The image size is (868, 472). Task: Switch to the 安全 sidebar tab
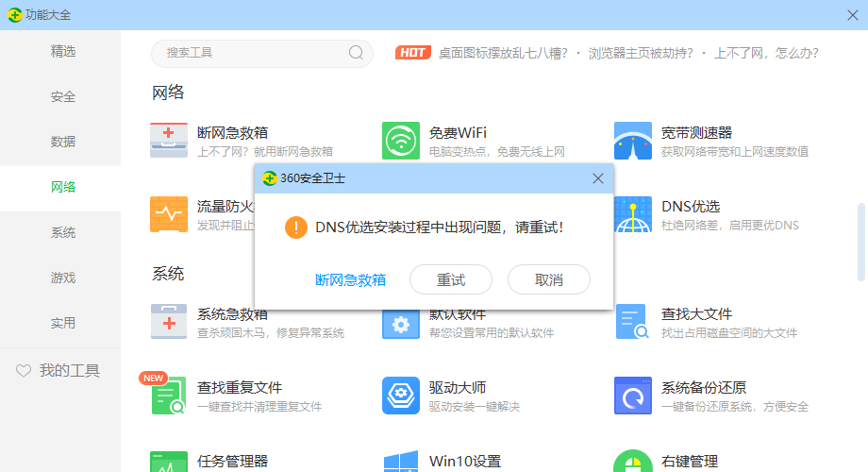pos(60,97)
